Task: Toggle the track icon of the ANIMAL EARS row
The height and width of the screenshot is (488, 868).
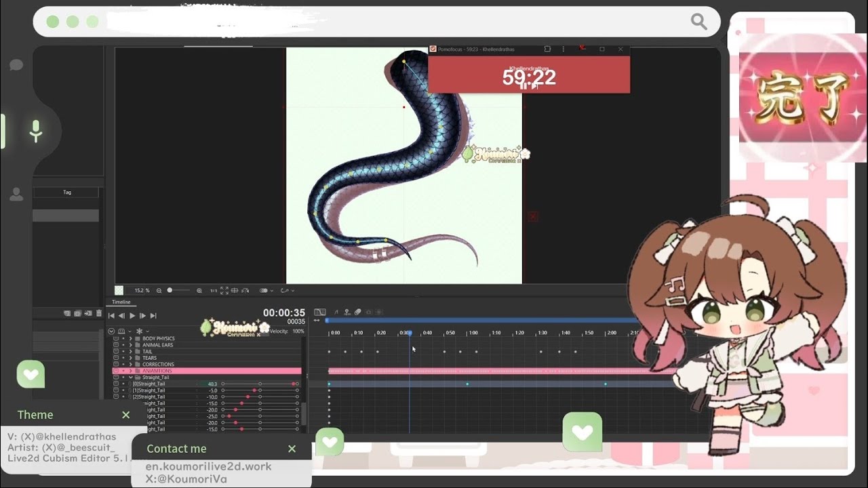Action: point(116,345)
